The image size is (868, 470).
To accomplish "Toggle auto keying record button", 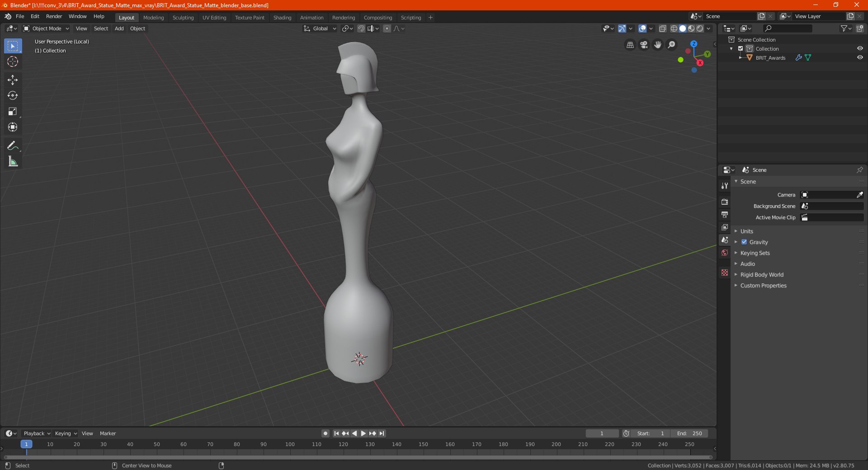I will pyautogui.click(x=325, y=433).
